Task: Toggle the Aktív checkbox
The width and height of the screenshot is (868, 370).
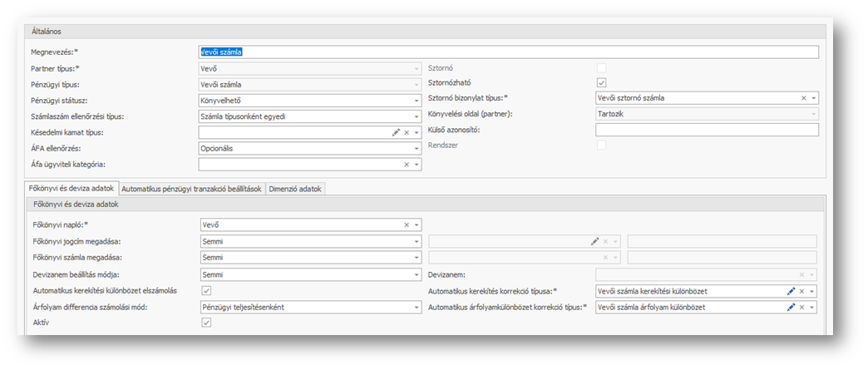Action: (206, 322)
